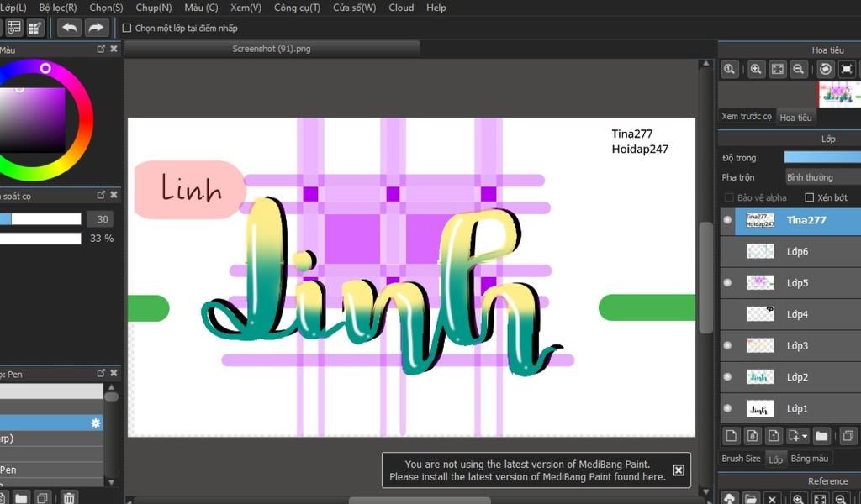Zoom in on the Reference panel
Screen dimensions: 861x504
coord(799,498)
